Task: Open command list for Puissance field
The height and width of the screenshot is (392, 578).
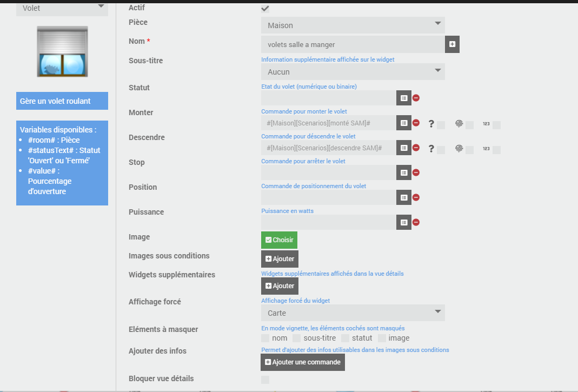Action: [x=404, y=222]
